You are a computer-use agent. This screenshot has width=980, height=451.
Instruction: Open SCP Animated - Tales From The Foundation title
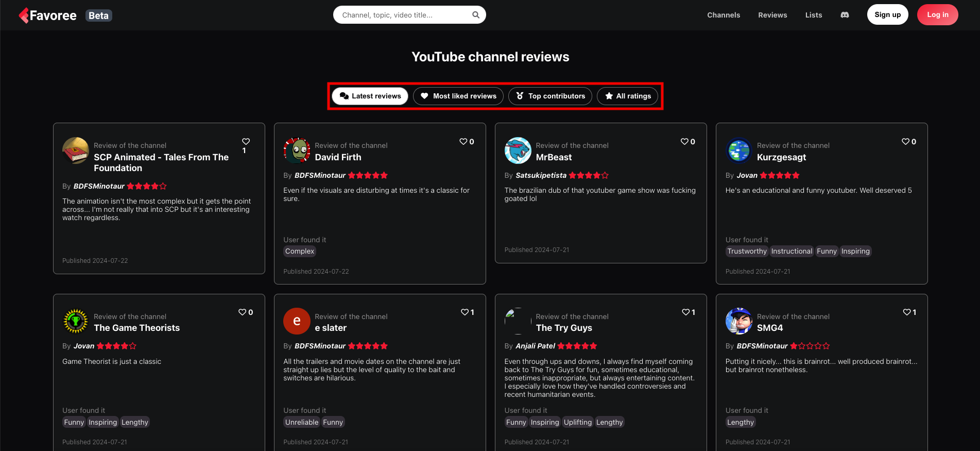click(x=161, y=162)
